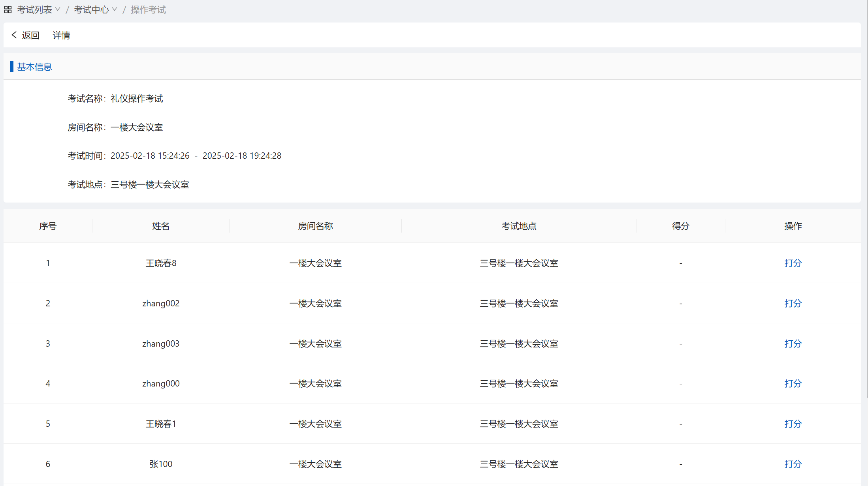868x486 pixels.
Task: Score 王晓春1 via 打分
Action: point(793,424)
